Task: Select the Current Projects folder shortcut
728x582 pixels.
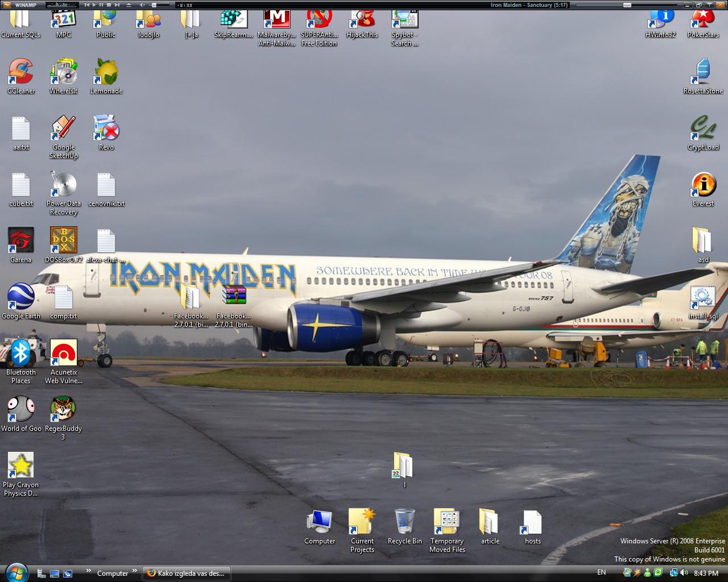Action: pos(362,530)
